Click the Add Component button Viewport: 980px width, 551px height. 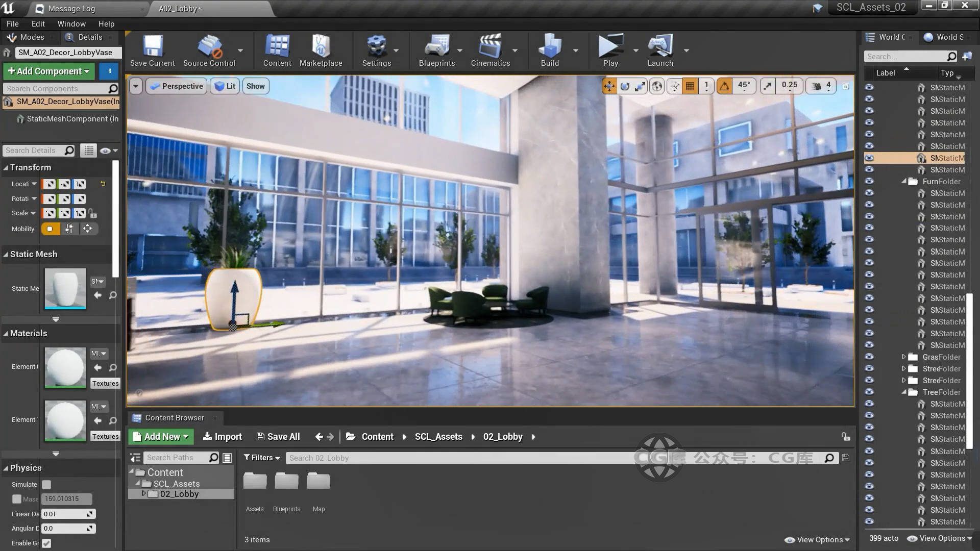(x=48, y=71)
